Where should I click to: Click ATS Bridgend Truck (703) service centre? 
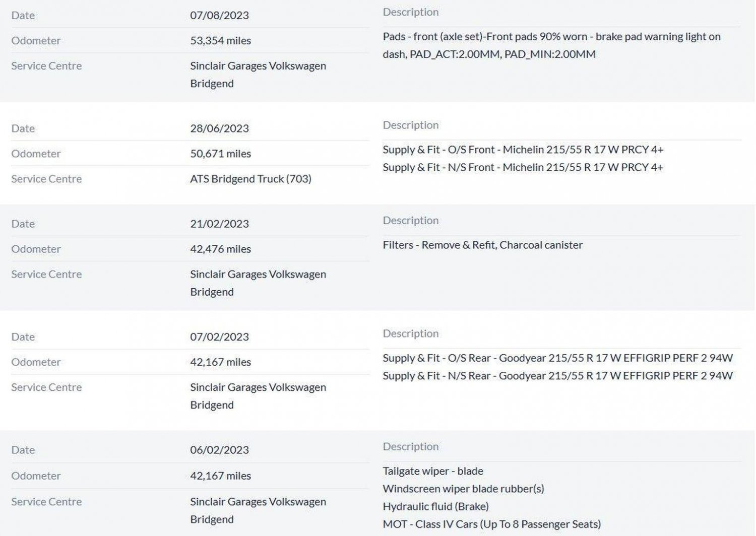(x=250, y=178)
